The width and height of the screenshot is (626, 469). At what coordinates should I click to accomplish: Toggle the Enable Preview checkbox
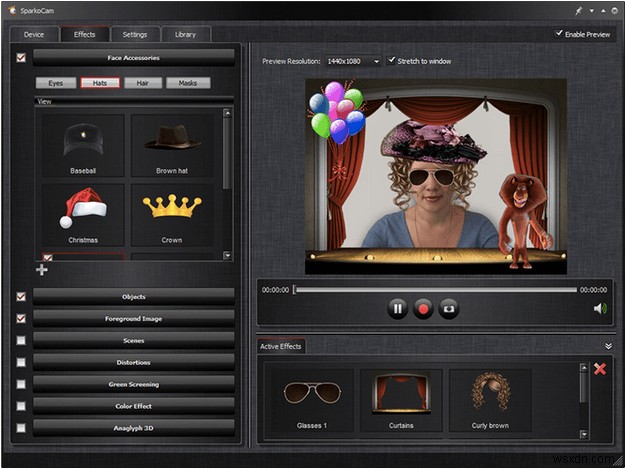(560, 33)
